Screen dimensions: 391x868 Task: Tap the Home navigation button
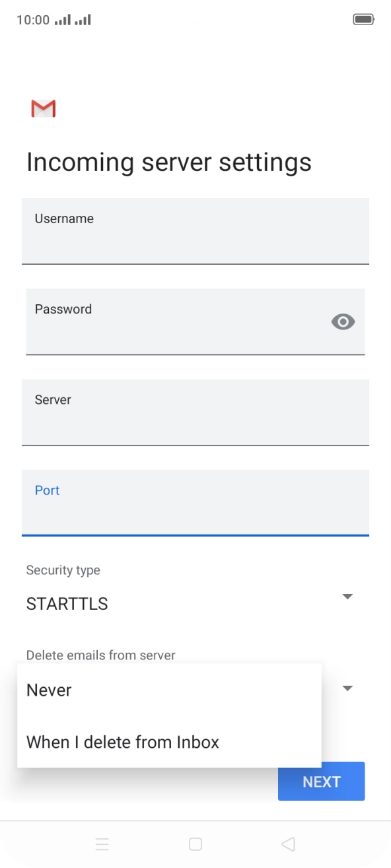click(196, 844)
